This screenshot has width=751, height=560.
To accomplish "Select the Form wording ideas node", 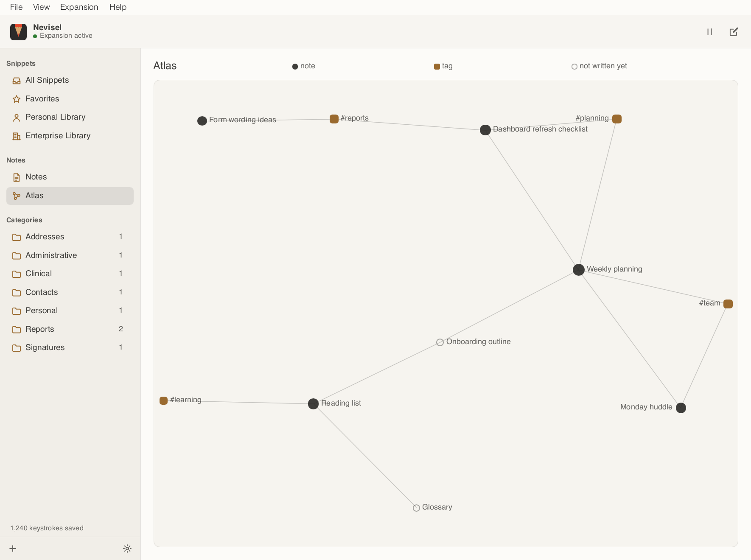I will click(x=202, y=121).
